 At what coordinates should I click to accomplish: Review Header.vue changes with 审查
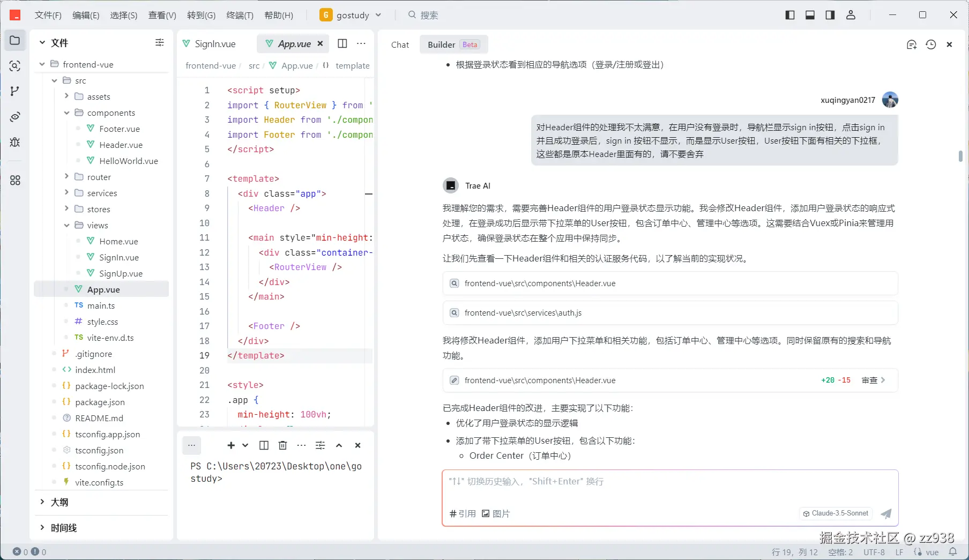point(873,380)
